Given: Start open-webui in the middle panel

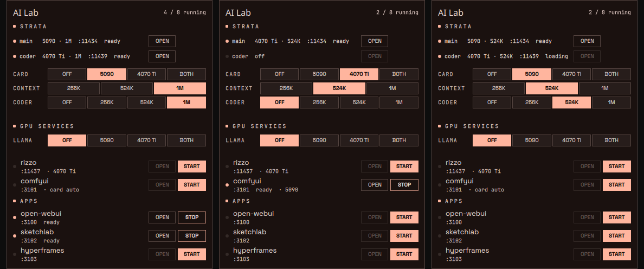Looking at the screenshot, I should [404, 217].
